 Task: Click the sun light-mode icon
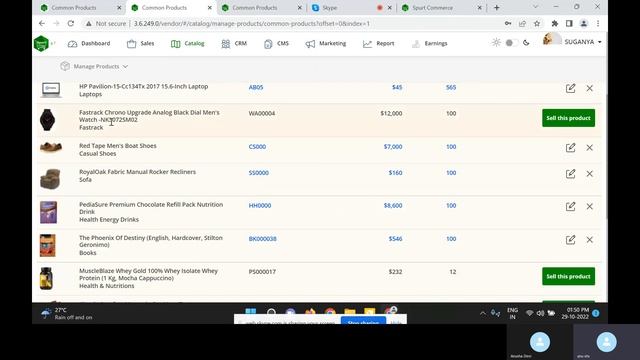coord(496,42)
